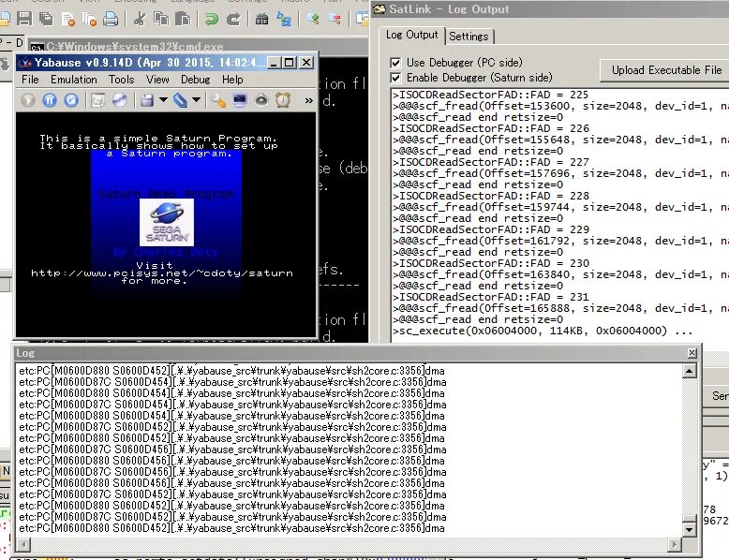Click the Zoom Out magnifier icon

pos(335,19)
